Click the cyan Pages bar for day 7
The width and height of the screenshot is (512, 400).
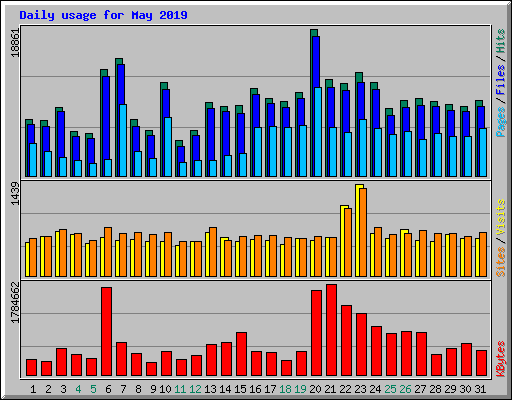[x=123, y=140]
